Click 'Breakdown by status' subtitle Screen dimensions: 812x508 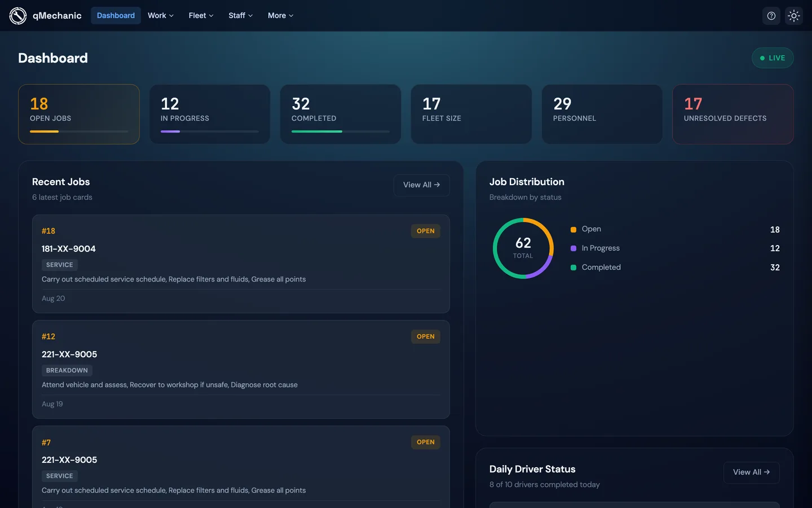click(x=526, y=198)
